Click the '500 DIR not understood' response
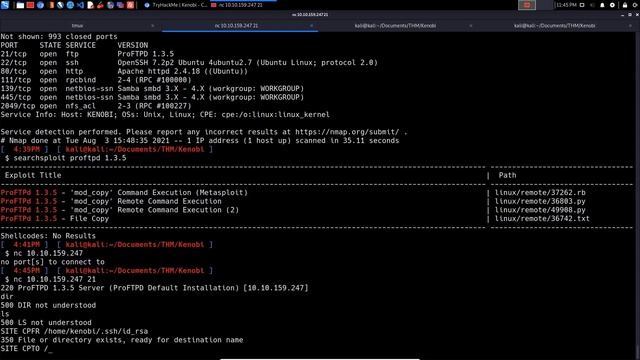The height and width of the screenshot is (360, 640). [x=48, y=305]
